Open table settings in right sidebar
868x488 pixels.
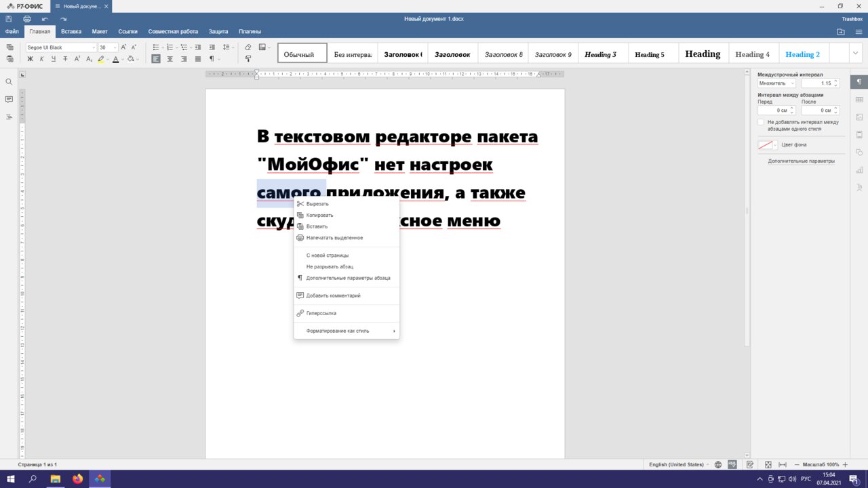[x=859, y=100]
